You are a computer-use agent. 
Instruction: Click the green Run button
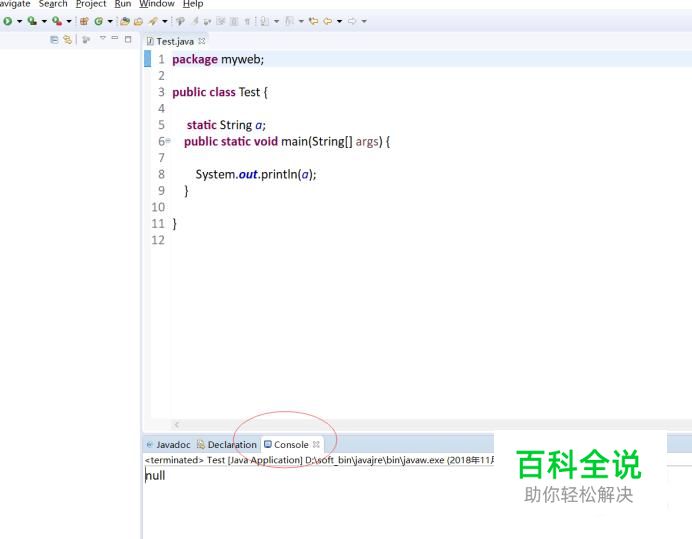click(8, 21)
